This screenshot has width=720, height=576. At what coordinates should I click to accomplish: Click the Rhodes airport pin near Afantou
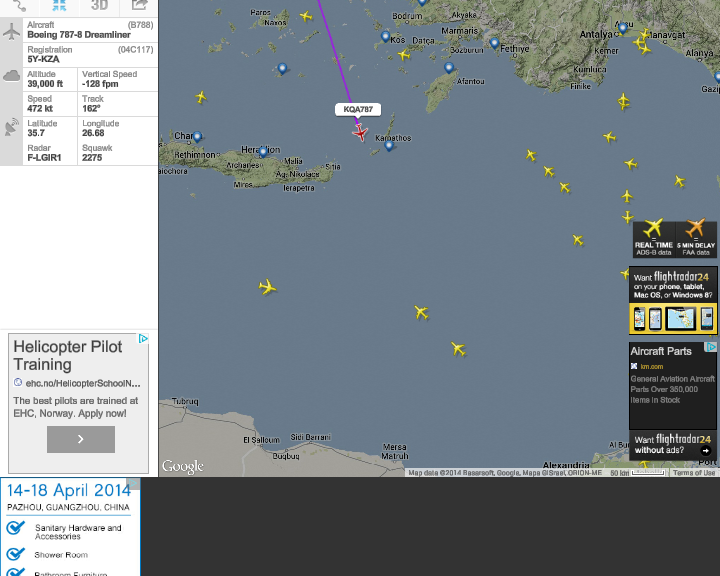pyautogui.click(x=449, y=68)
